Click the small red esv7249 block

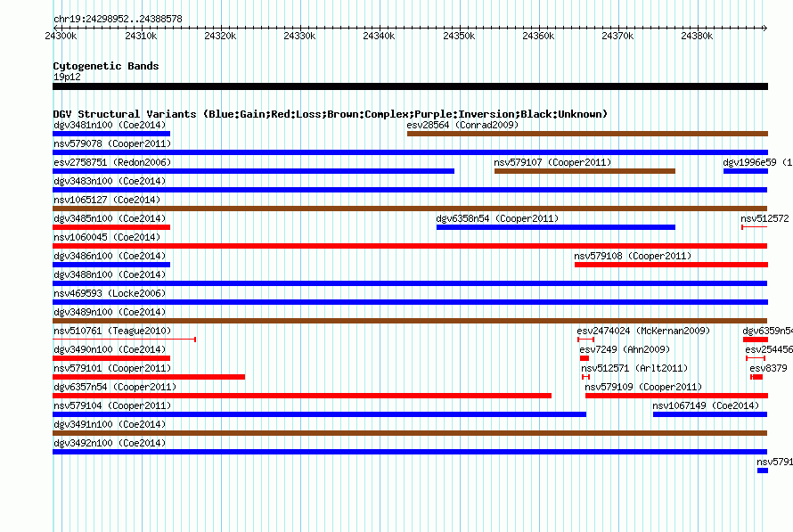[x=585, y=358]
